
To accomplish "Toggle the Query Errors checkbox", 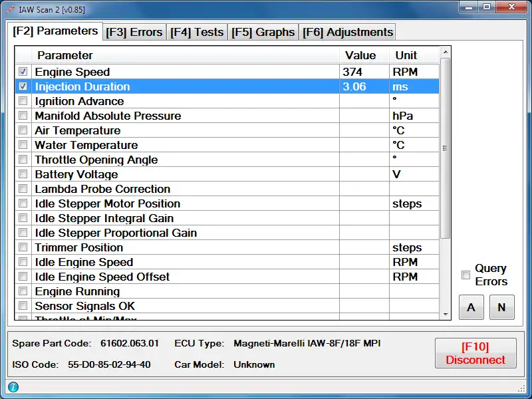I will click(x=466, y=275).
